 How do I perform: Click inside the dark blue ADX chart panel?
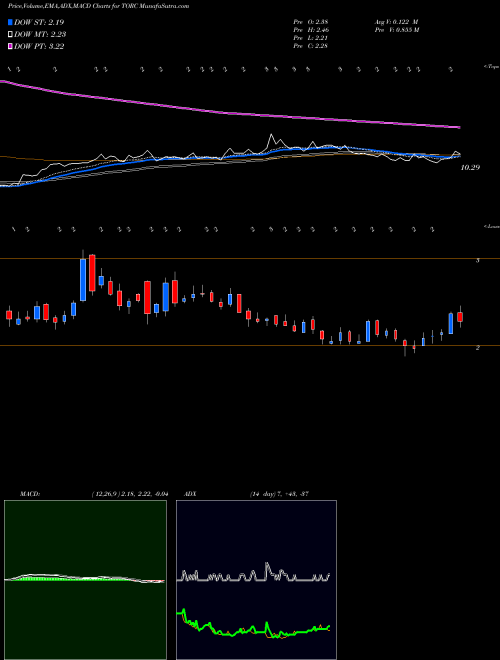(x=256, y=580)
